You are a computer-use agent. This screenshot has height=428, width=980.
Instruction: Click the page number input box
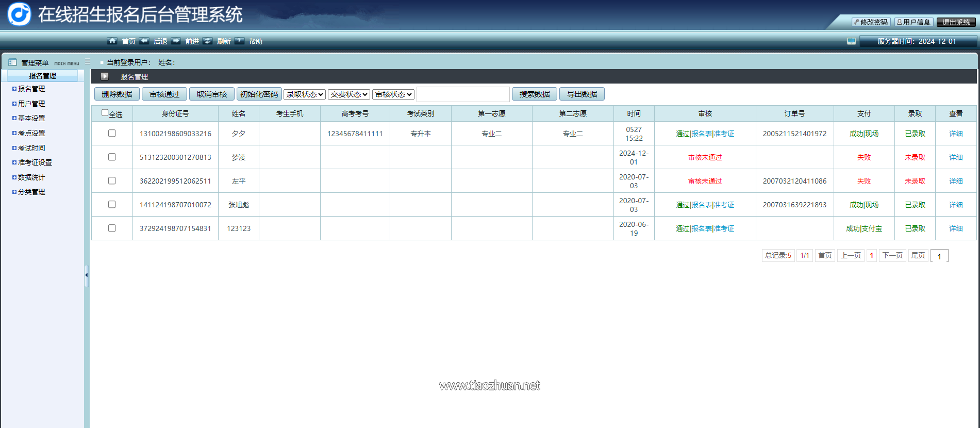point(939,256)
